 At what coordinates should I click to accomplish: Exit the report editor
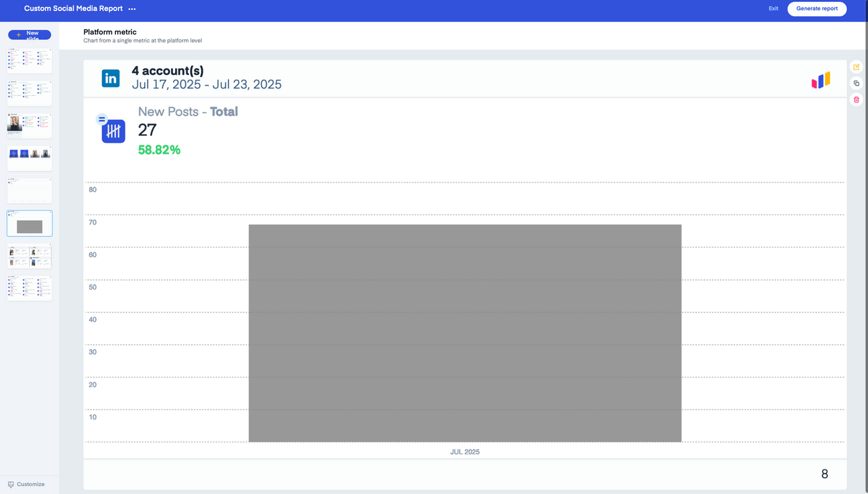pos(773,9)
